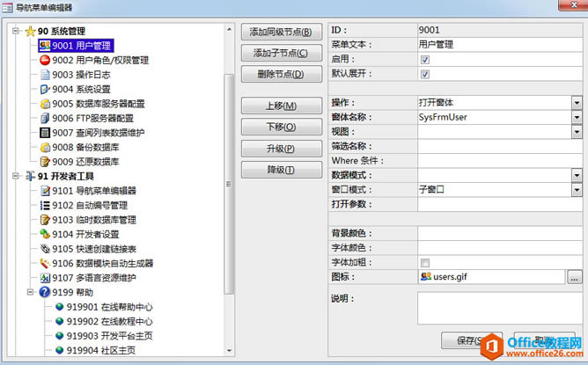This screenshot has height=365, width=588.
Task: Click the 删除节点(D) button
Action: [x=282, y=74]
